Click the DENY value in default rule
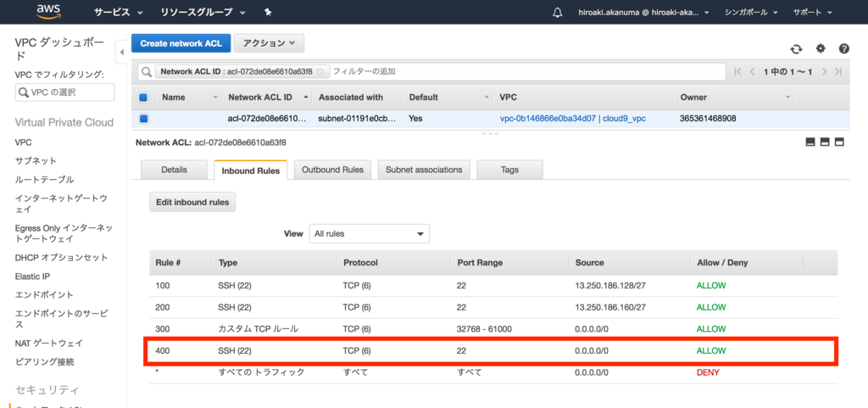The height and width of the screenshot is (408, 868). [x=708, y=372]
